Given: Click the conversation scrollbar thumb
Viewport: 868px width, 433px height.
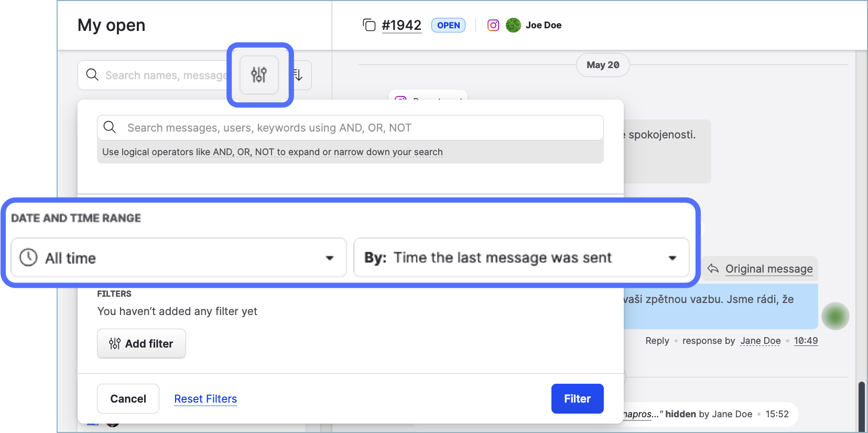Looking at the screenshot, I should point(861,406).
